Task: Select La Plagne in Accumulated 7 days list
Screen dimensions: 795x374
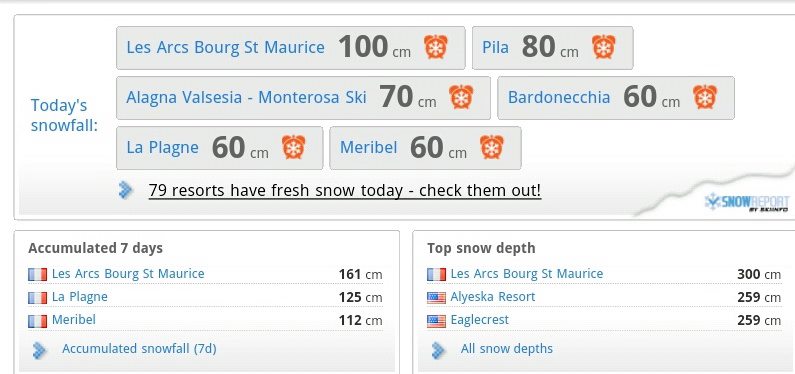Action: [80, 297]
